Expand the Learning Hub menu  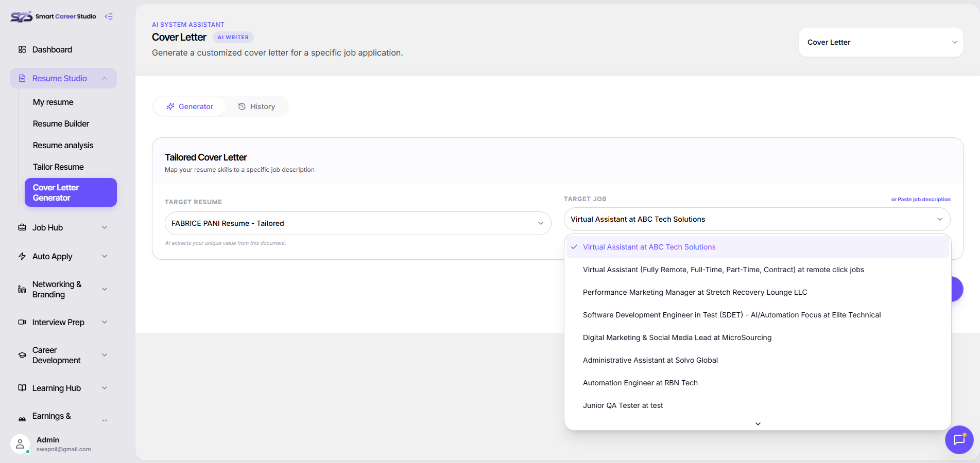pyautogui.click(x=105, y=388)
